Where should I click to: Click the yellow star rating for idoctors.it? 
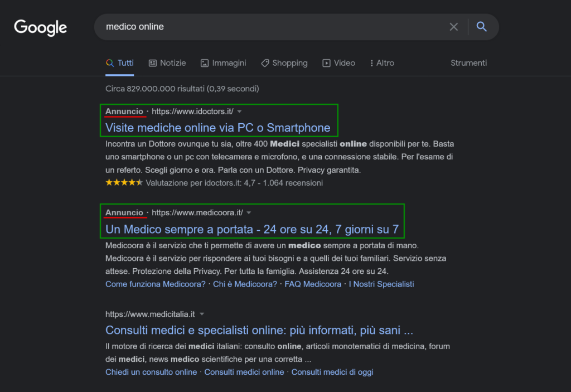124,182
